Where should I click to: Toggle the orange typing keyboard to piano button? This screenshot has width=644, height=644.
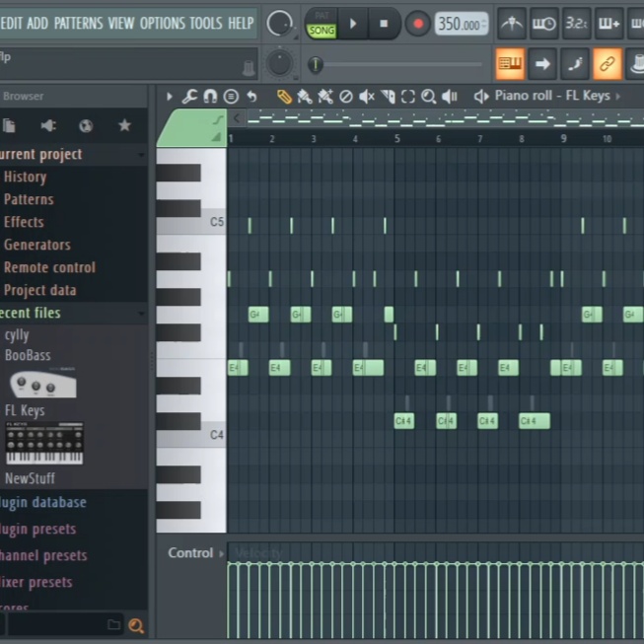(510, 64)
